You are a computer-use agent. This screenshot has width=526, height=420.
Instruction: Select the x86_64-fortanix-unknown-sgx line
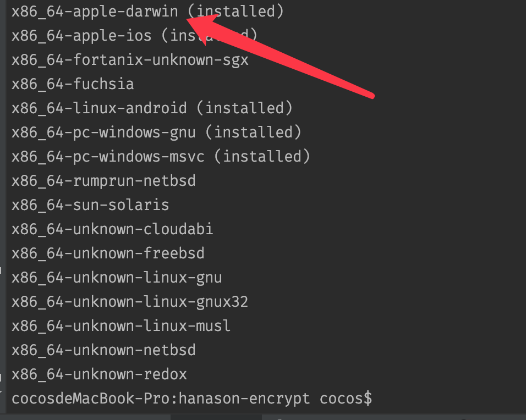130,59
